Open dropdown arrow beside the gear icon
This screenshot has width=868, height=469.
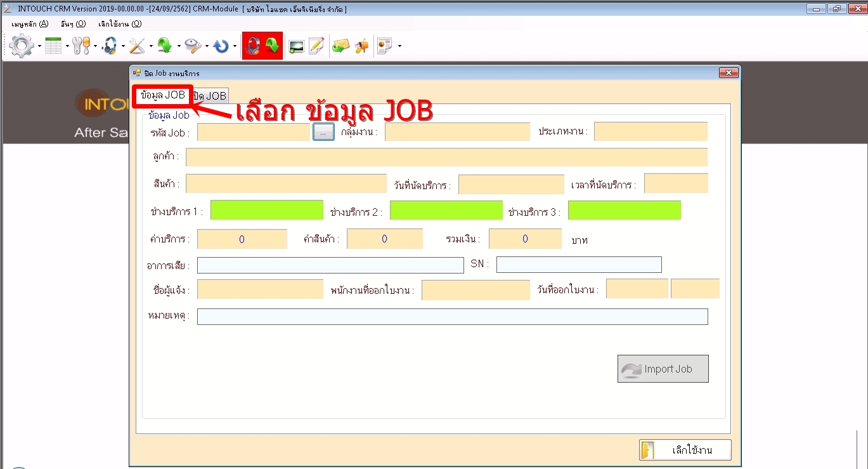[39, 47]
